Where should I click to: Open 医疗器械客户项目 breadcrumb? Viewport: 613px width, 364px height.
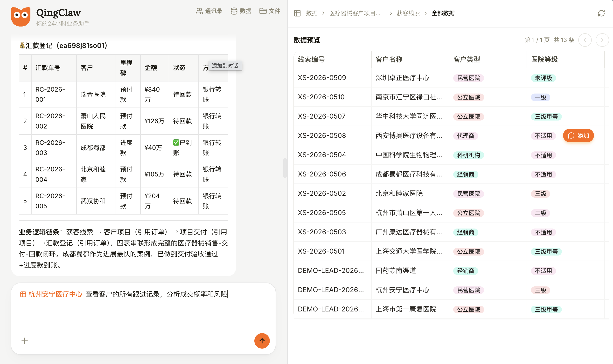click(355, 13)
